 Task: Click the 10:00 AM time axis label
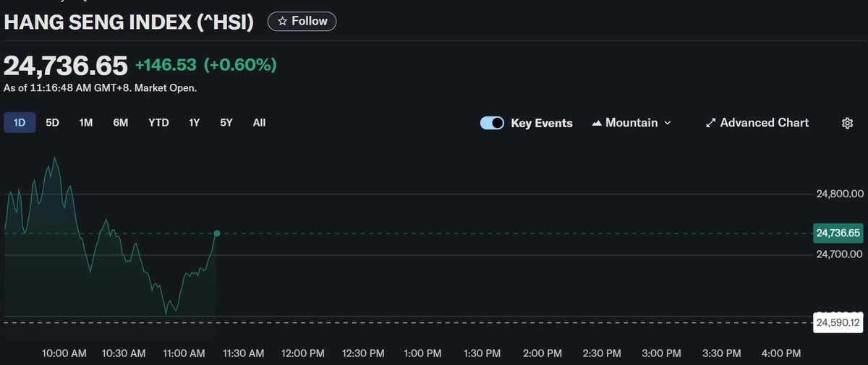click(64, 353)
